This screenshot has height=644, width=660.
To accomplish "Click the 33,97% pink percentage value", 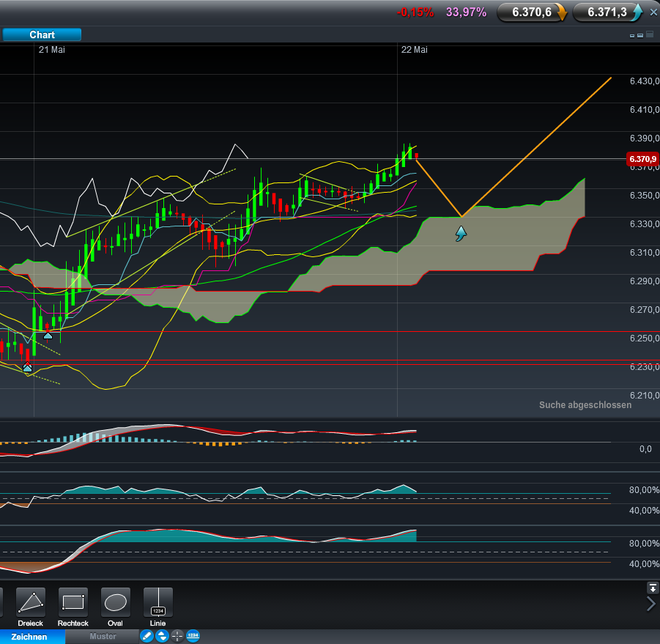I will [466, 12].
